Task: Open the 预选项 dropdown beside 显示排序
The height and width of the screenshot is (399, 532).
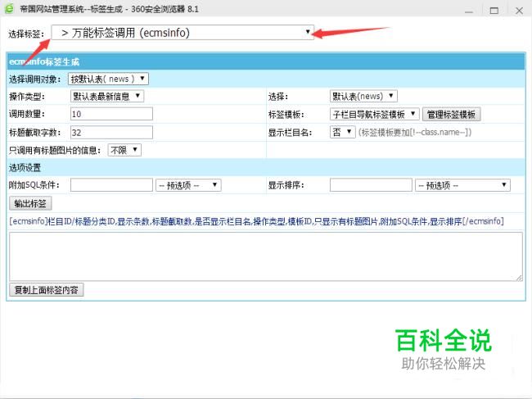Action: pyautogui.click(x=462, y=185)
